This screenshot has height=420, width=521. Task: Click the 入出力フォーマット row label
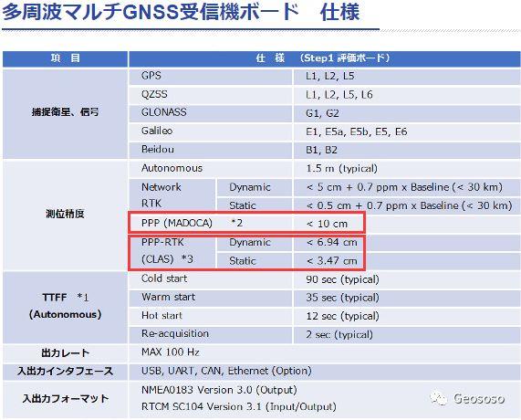coord(65,399)
